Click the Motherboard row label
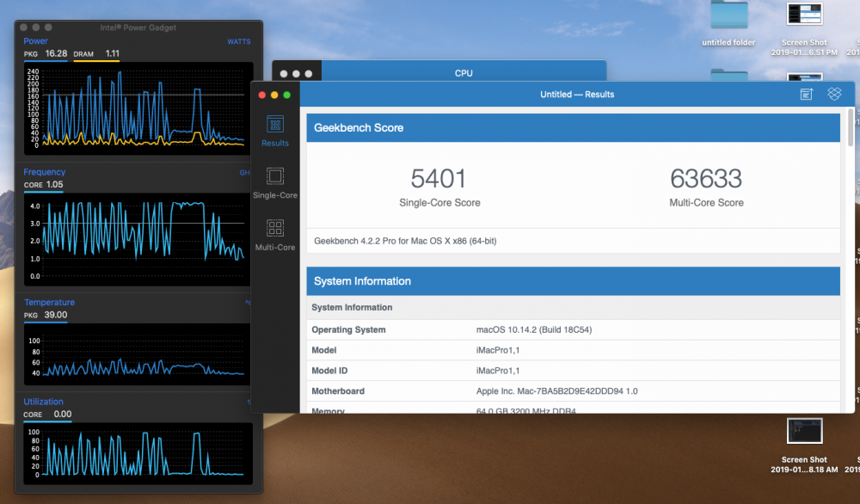860x504 pixels. (x=338, y=391)
